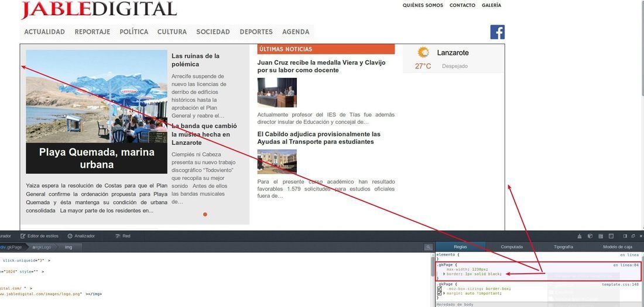Open the QUIÉNES SOMOS page
Viewport: 644px width, 307px height.
coord(423,5)
